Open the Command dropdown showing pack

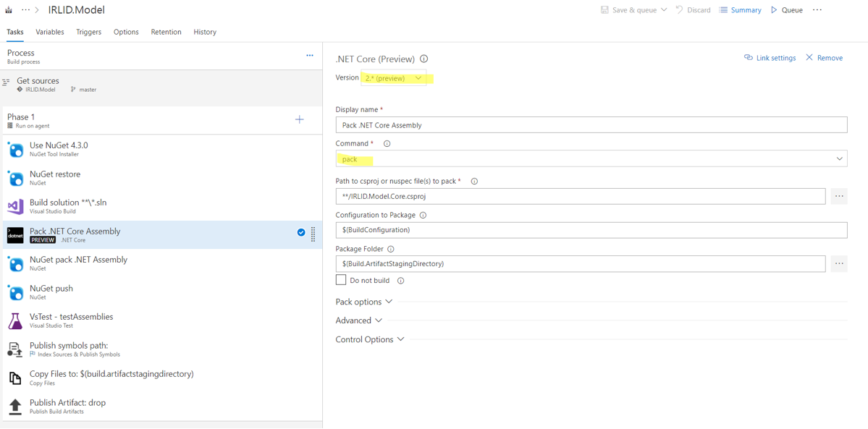click(x=591, y=159)
